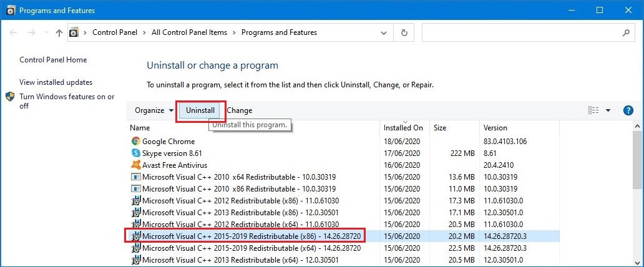Click the 18/06/2020 installed date cell
The height and width of the screenshot is (267, 644).
[x=402, y=142]
